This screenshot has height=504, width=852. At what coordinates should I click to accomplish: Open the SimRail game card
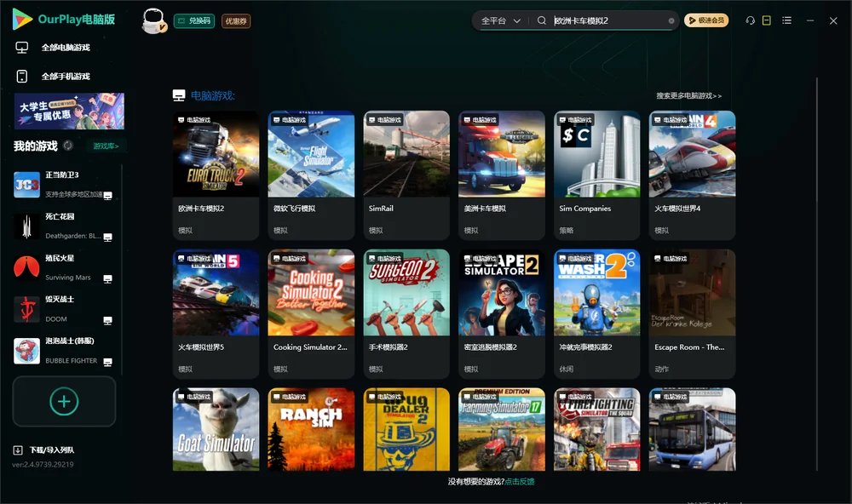[x=406, y=175]
